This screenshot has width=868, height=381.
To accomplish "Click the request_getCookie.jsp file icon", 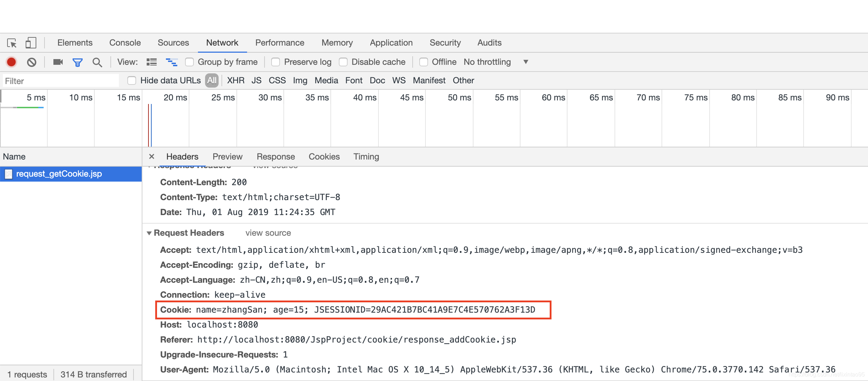I will (9, 174).
